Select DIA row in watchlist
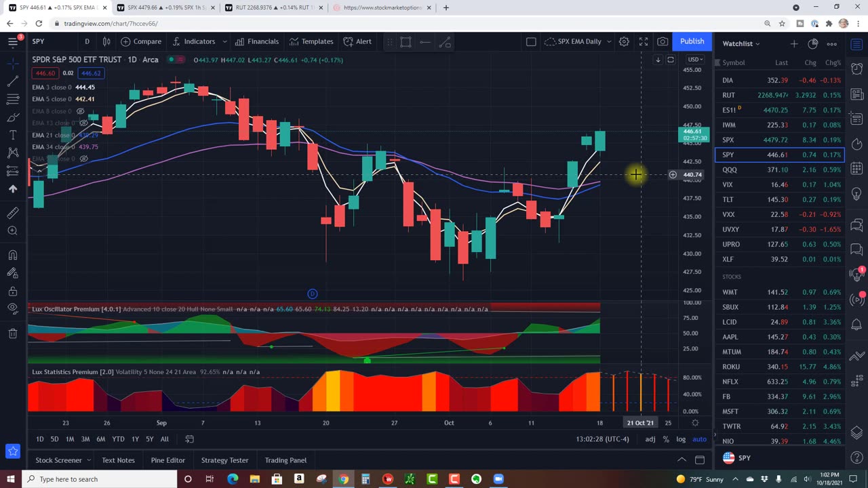The height and width of the screenshot is (488, 868). 780,80
